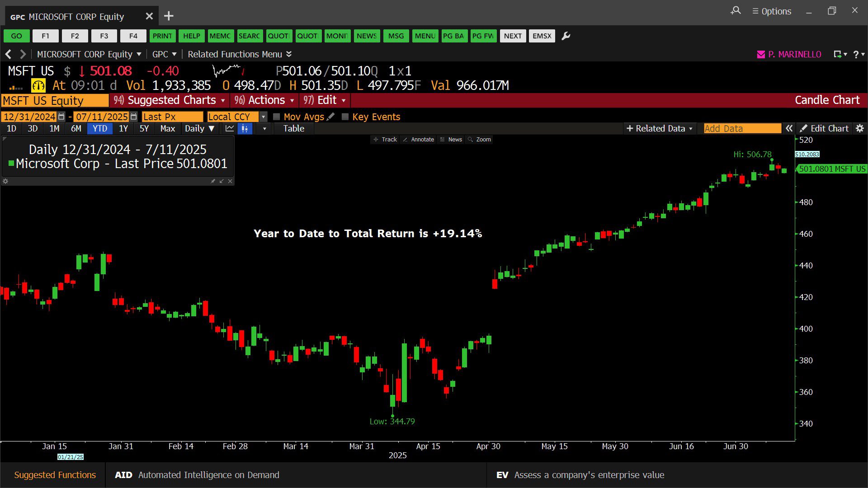Click the wrench settings icon in toolbar
This screenshot has width=868, height=488.
566,36
